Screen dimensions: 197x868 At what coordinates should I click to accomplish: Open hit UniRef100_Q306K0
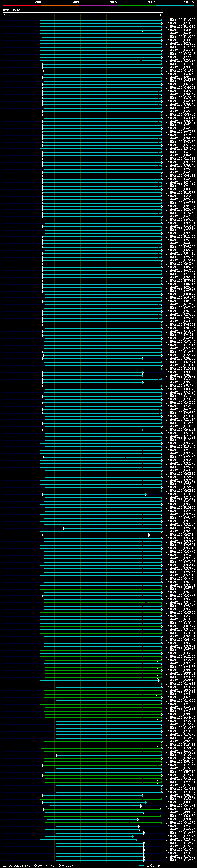click(x=180, y=40)
